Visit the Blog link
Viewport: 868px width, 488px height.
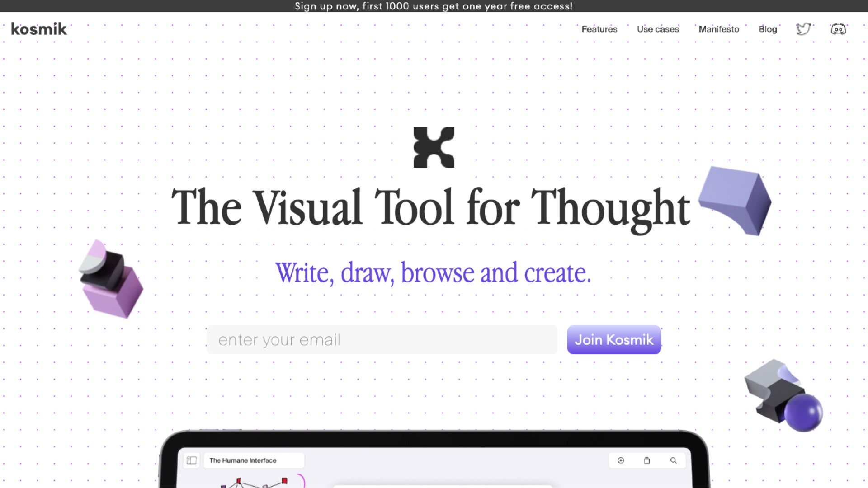pyautogui.click(x=768, y=29)
